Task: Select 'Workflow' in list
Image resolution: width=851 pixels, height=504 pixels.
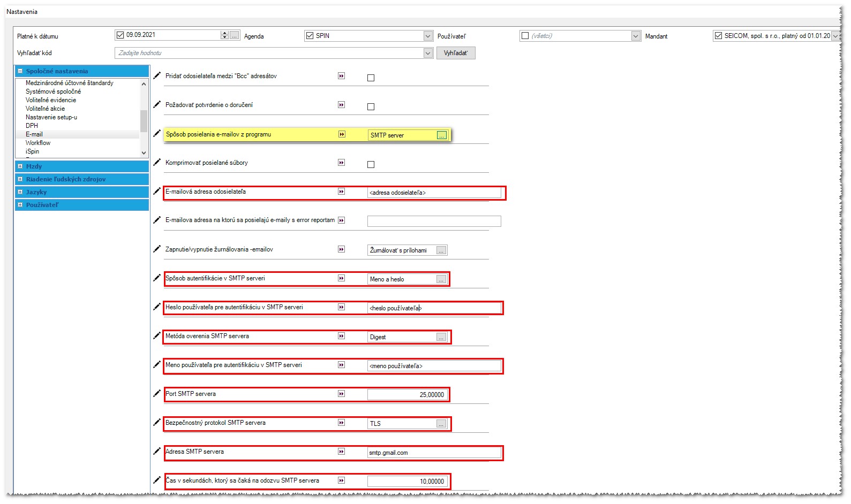Action: [38, 143]
